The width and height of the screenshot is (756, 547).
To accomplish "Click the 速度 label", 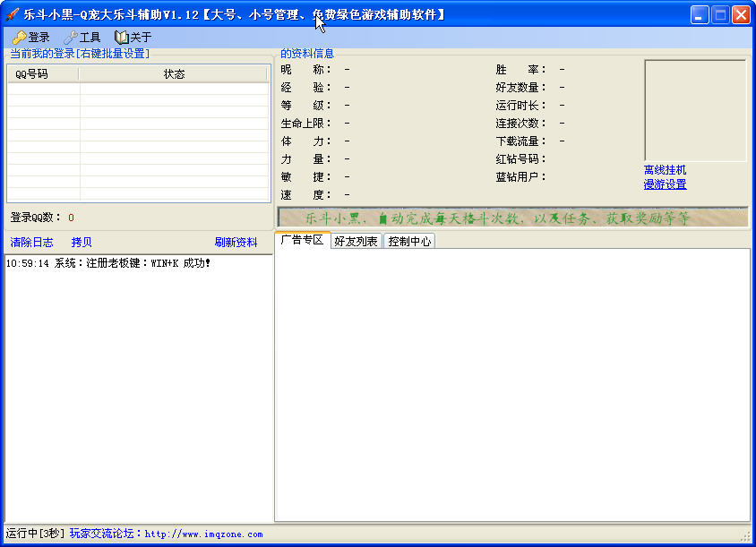I will pyautogui.click(x=306, y=194).
